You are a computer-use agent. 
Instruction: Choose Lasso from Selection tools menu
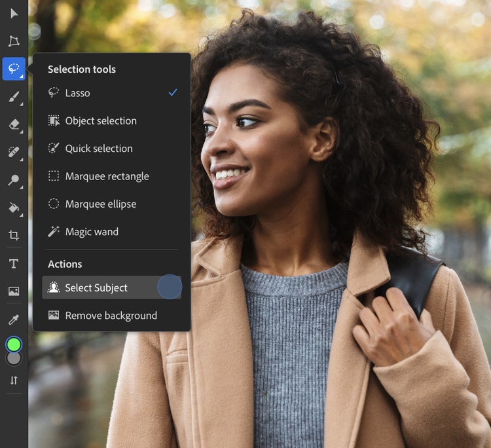click(77, 93)
